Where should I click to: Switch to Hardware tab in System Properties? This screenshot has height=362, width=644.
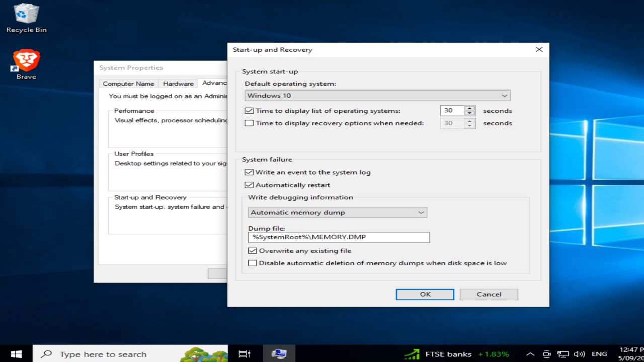(x=178, y=84)
